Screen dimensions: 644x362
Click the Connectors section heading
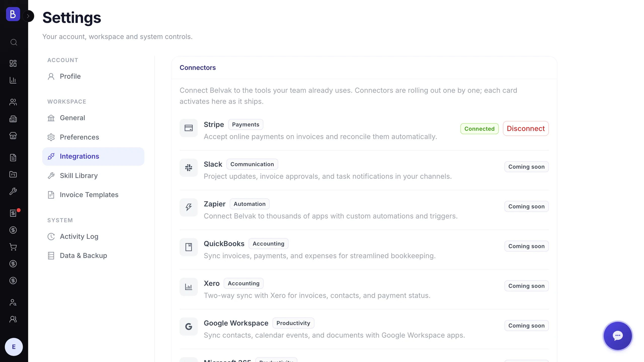(198, 68)
